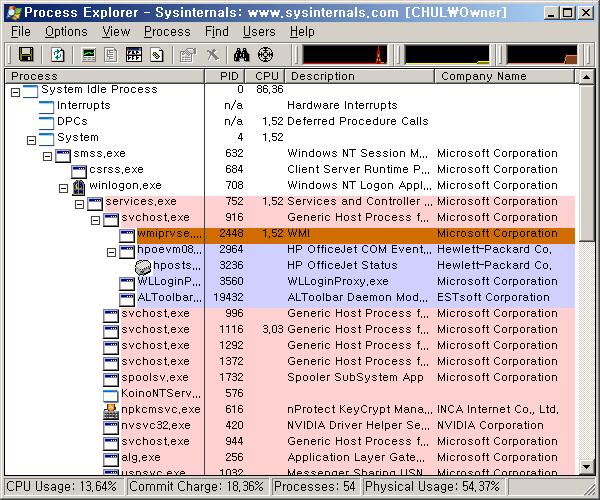Click the CPU usage history graph
The image size is (600, 500).
click(x=344, y=54)
